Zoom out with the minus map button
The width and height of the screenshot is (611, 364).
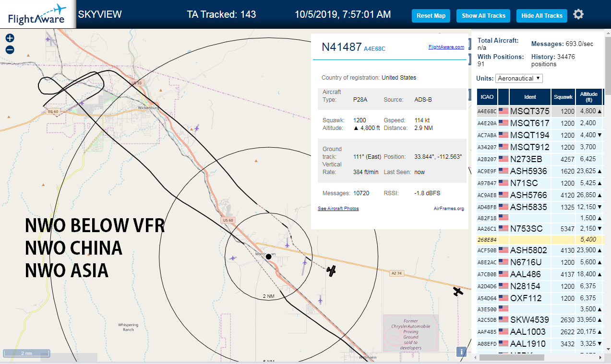click(x=10, y=50)
